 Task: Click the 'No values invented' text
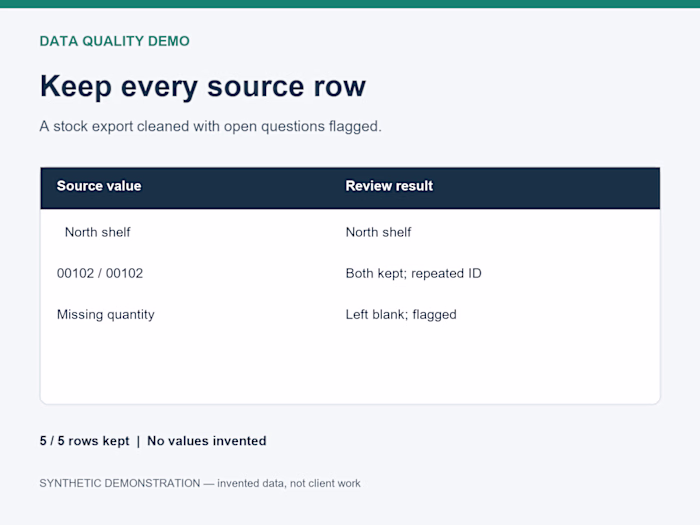tap(207, 441)
